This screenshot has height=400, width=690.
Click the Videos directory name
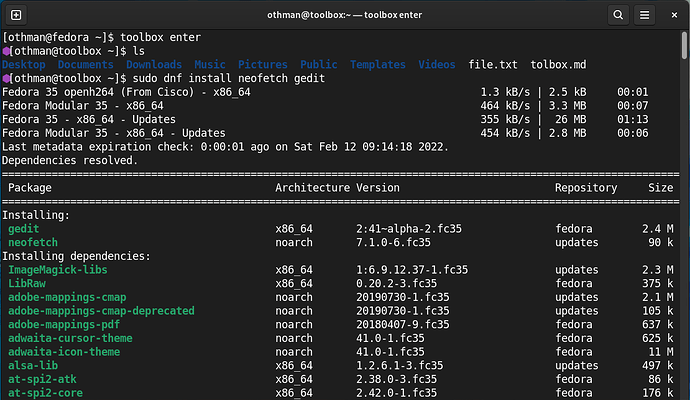click(437, 64)
